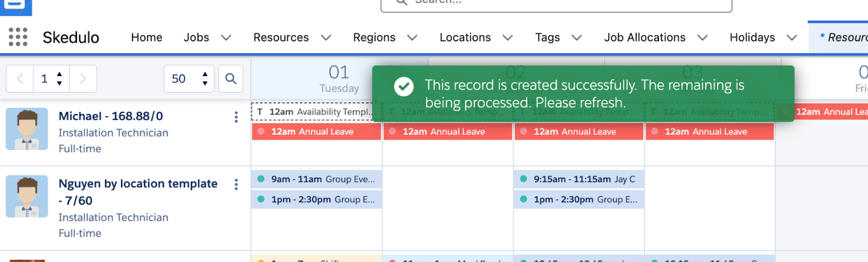Open the app launcher grid icon

pos(18,37)
